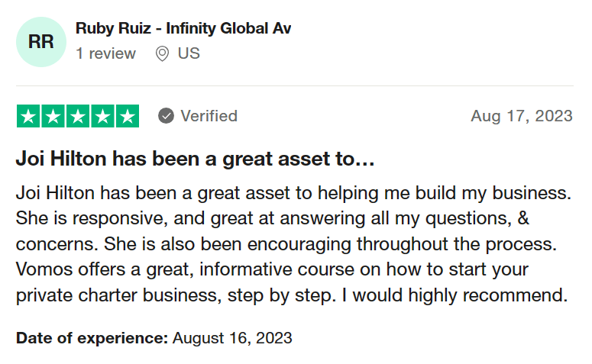Viewport: 592px width, 364px height.
Task: Click the location pin icon
Action: (162, 54)
